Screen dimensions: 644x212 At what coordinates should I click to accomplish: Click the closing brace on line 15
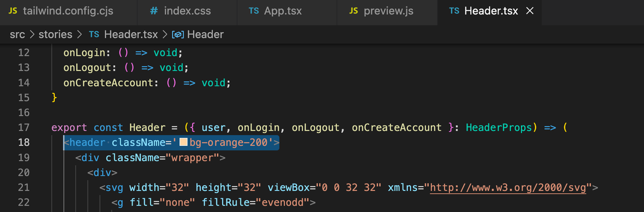point(54,98)
